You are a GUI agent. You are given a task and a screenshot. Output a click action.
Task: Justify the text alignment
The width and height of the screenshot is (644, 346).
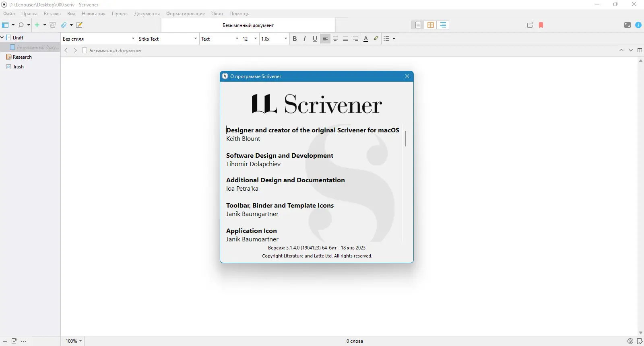pos(345,39)
